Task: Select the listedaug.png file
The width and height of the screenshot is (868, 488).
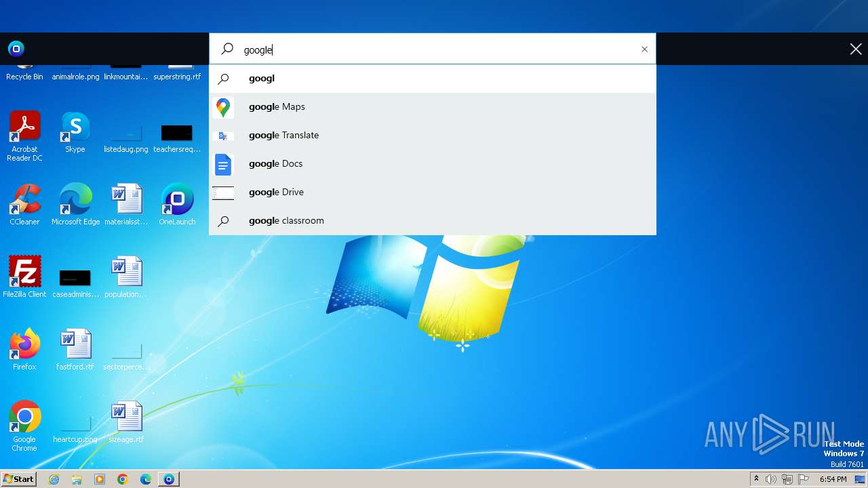Action: [x=126, y=138]
